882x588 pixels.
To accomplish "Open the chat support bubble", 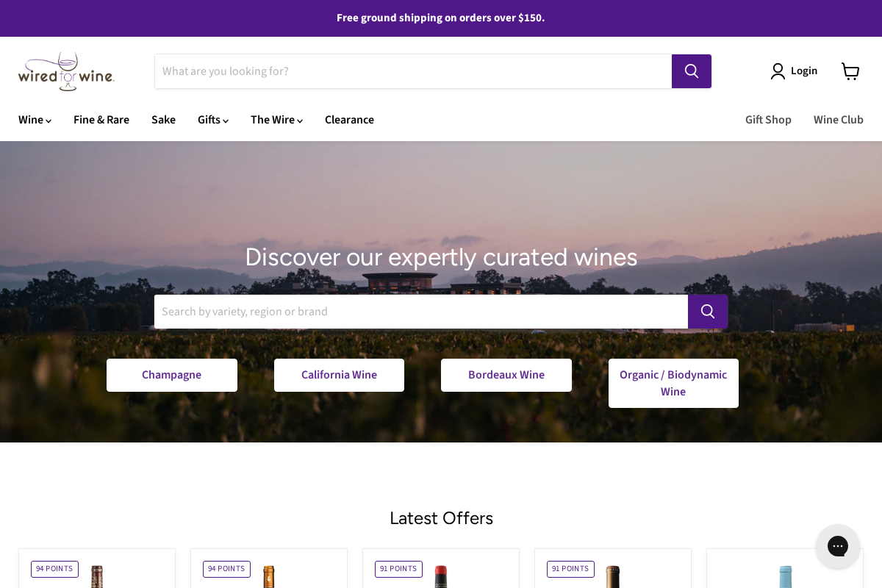I will (837, 546).
